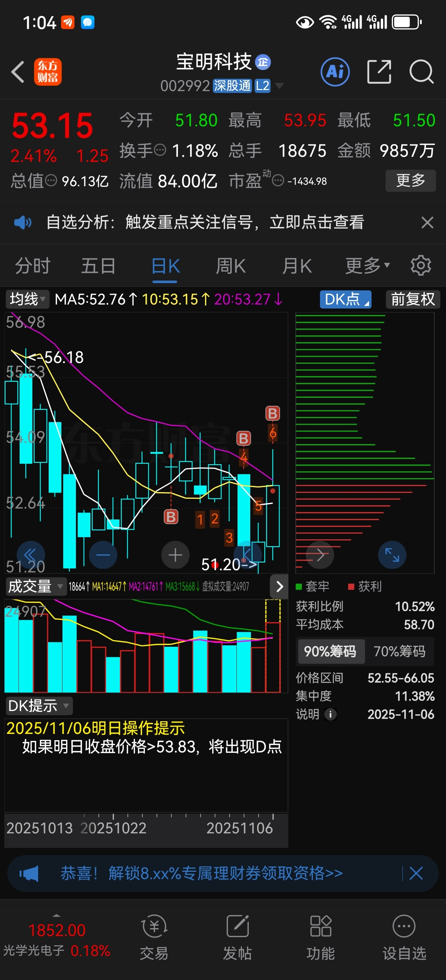
Task: Tap the volume bar chart
Action: coord(146,646)
